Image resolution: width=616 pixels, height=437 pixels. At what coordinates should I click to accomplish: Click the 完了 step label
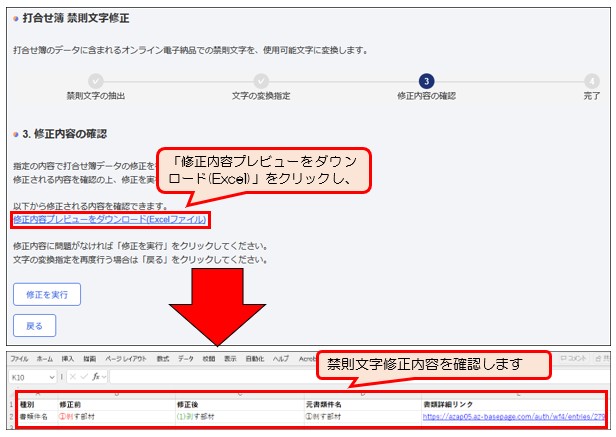(592, 96)
